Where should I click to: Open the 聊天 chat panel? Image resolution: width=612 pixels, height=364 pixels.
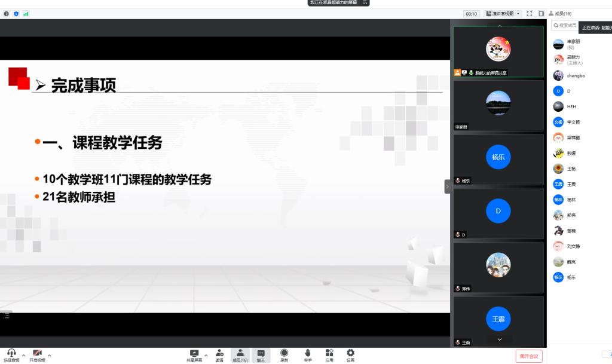tap(261, 354)
